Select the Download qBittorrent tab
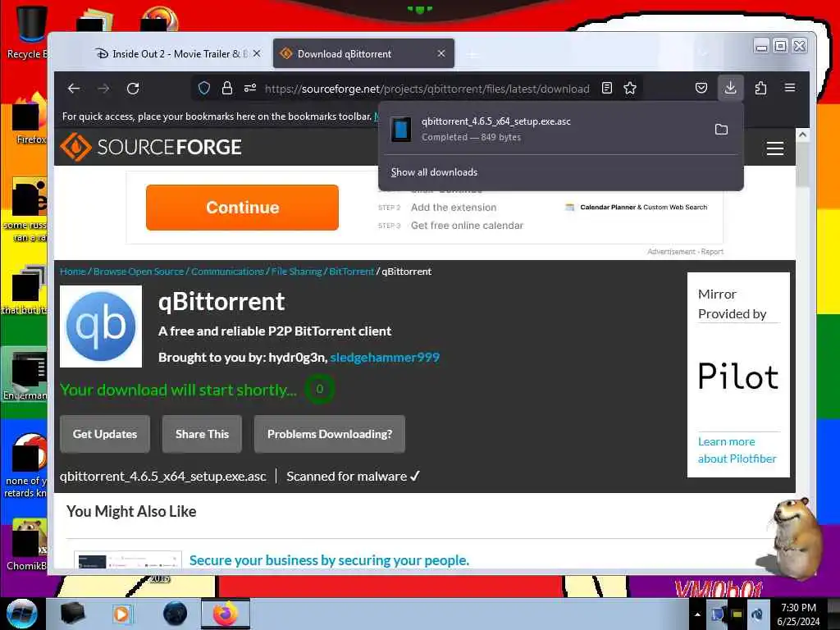This screenshot has height=630, width=840. click(x=363, y=53)
